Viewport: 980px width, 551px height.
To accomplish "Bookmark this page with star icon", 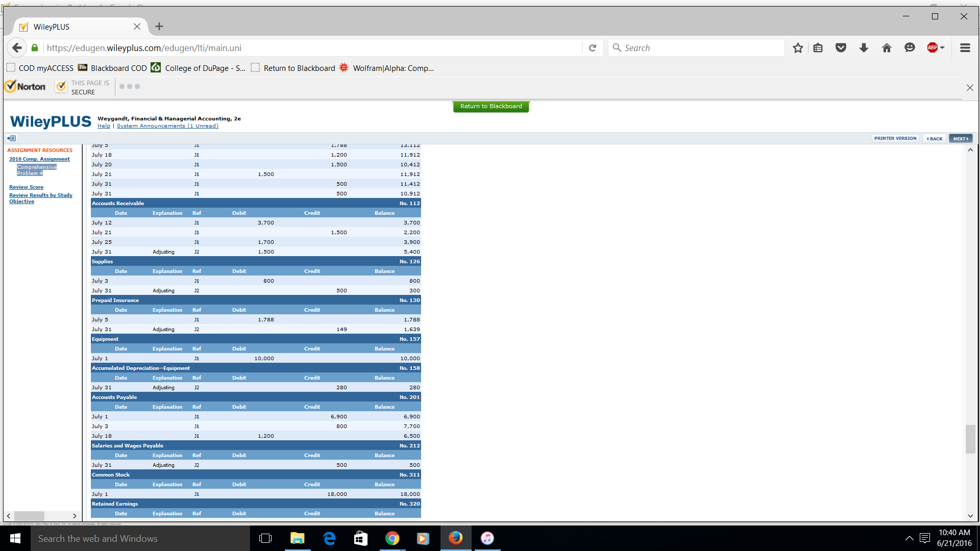I will click(x=798, y=48).
